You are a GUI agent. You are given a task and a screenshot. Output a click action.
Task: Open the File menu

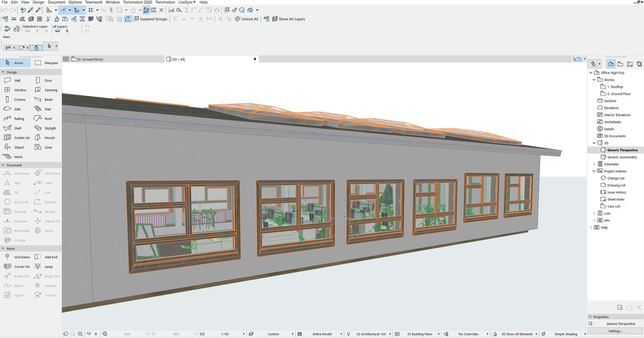tap(4, 2)
